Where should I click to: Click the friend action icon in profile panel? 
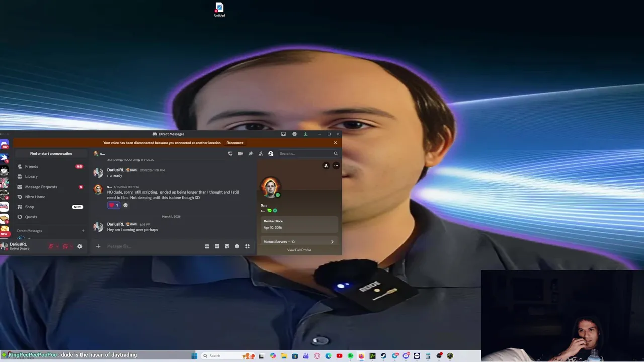tap(326, 166)
